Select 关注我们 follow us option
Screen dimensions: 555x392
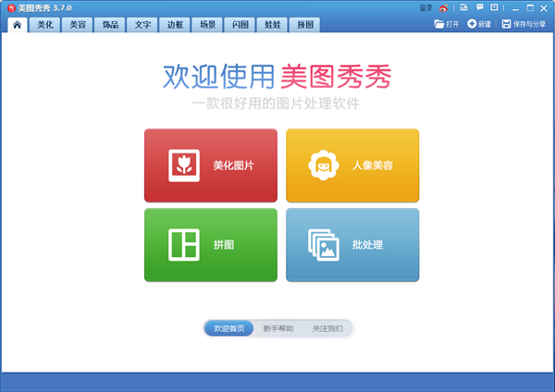click(327, 328)
